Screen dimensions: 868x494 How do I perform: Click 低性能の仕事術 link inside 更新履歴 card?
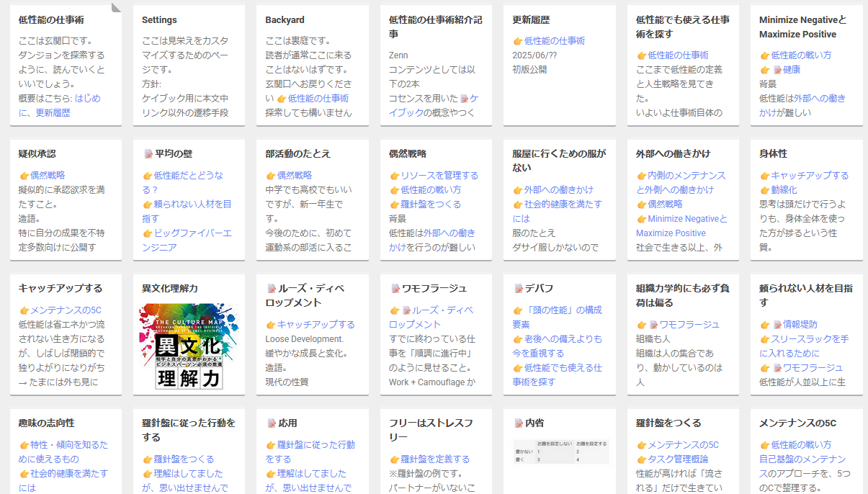(x=554, y=41)
